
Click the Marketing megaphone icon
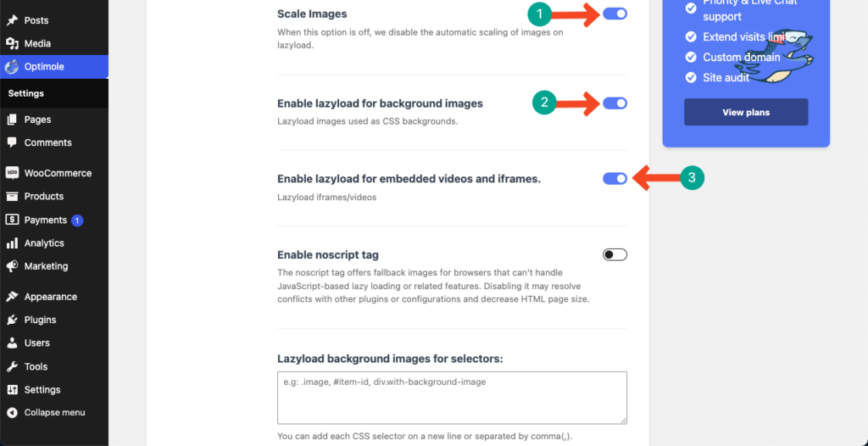(x=12, y=266)
